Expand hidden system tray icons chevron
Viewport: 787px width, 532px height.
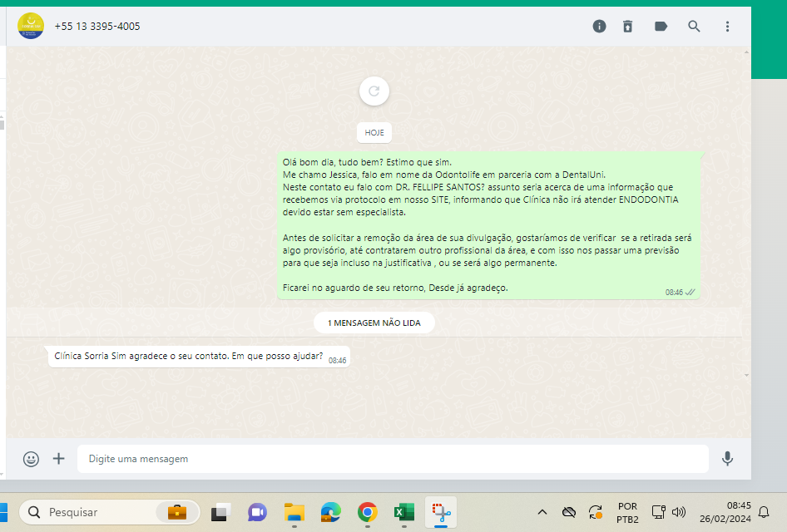pos(542,512)
